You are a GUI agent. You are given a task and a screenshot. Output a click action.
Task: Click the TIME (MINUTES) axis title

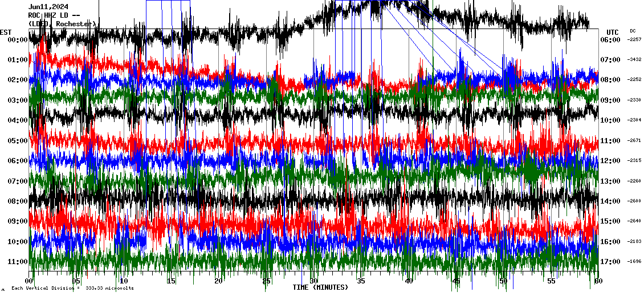click(x=320, y=287)
